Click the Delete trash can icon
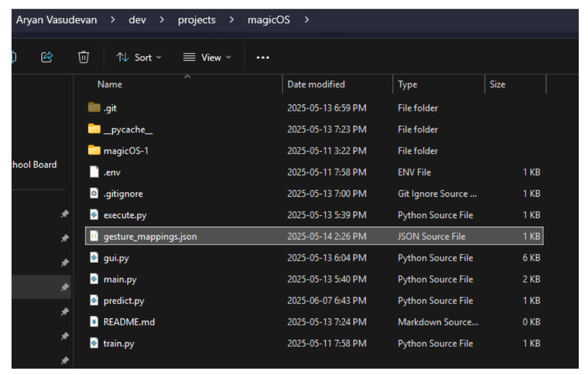 [83, 57]
